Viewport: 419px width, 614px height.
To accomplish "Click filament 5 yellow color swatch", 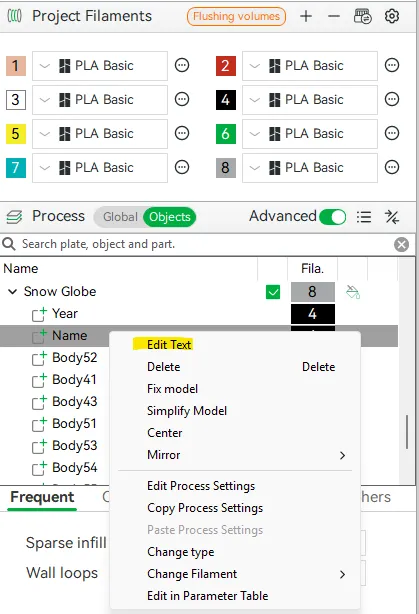I will point(16,134).
